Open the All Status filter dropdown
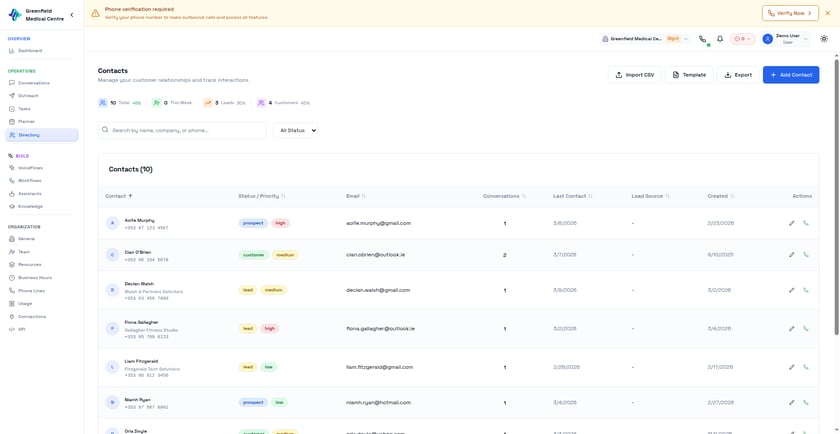 point(295,130)
